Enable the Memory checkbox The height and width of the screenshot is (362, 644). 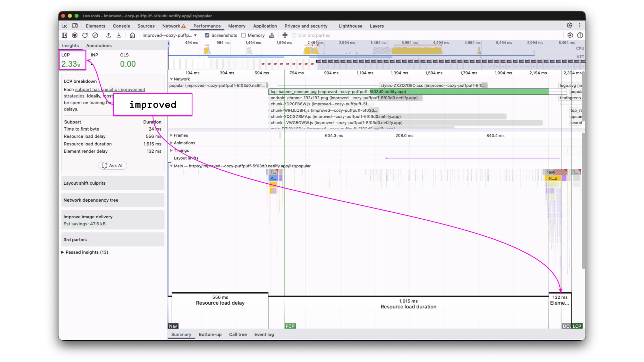pos(243,35)
